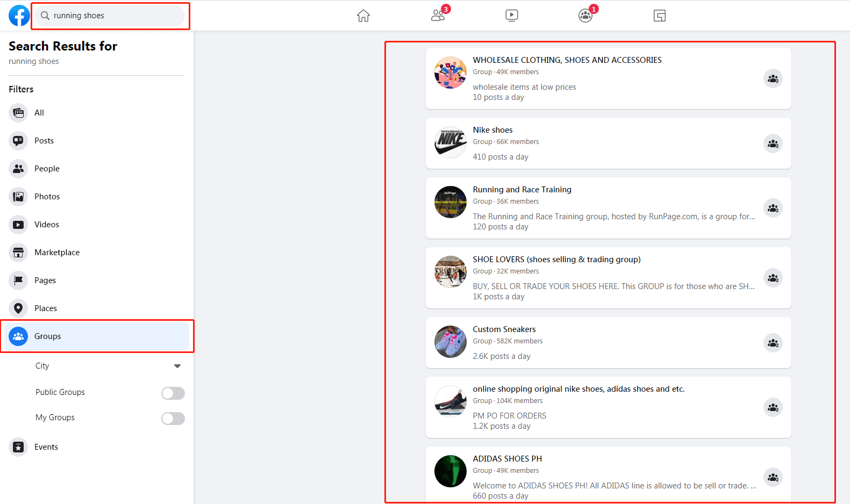850x504 pixels.
Task: Enable the Public Groups toggle
Action: [173, 393]
